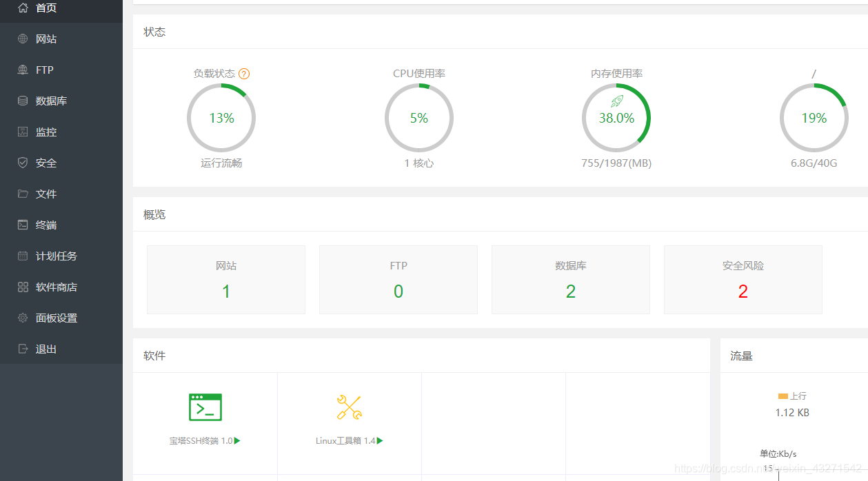This screenshot has height=481, width=868.
Task: Open the 宝塔SSH终端 green terminal icon
Action: [205, 407]
